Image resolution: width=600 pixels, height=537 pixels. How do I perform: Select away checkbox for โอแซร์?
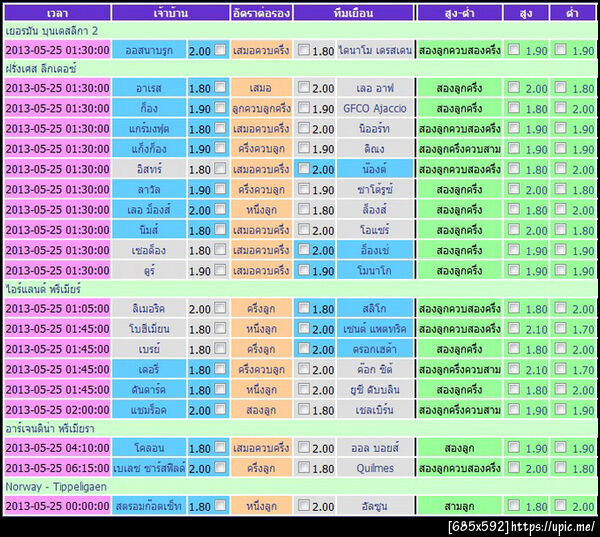click(304, 229)
